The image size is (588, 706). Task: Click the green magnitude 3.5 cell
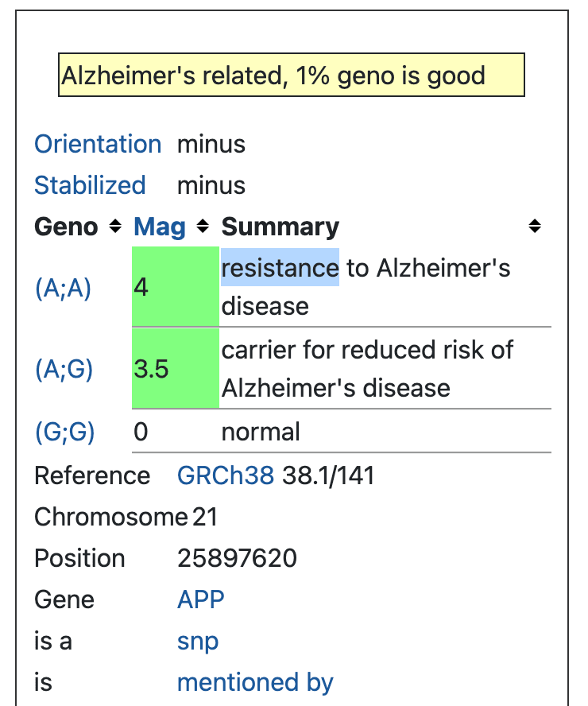click(x=175, y=369)
